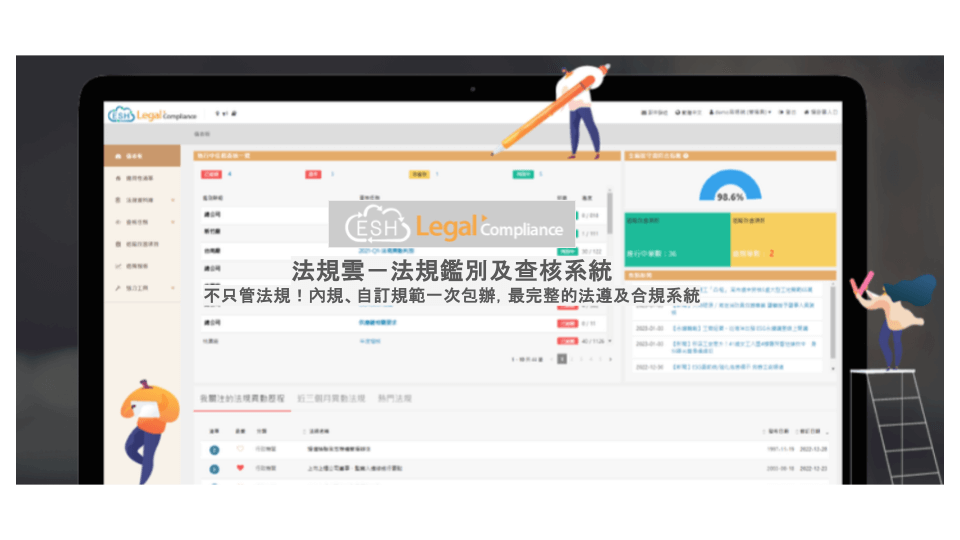Click the audit table vertical scrollbar

pyautogui.click(x=610, y=213)
